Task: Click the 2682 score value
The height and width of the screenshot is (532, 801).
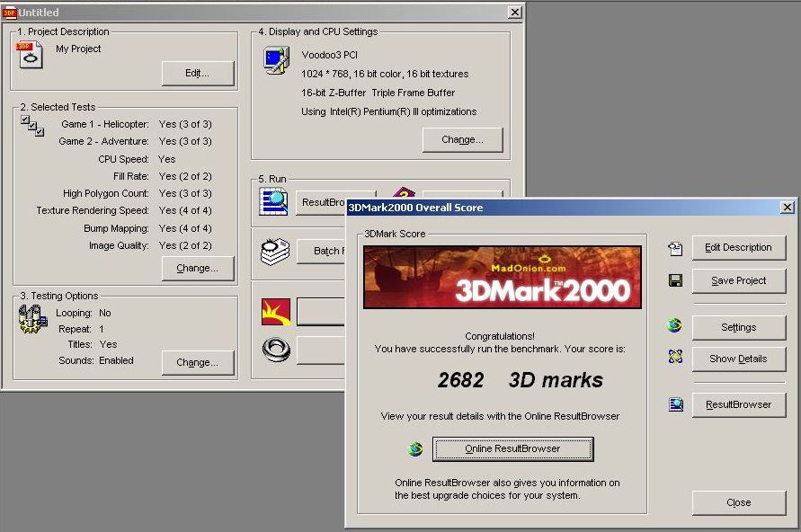Action: [x=461, y=380]
